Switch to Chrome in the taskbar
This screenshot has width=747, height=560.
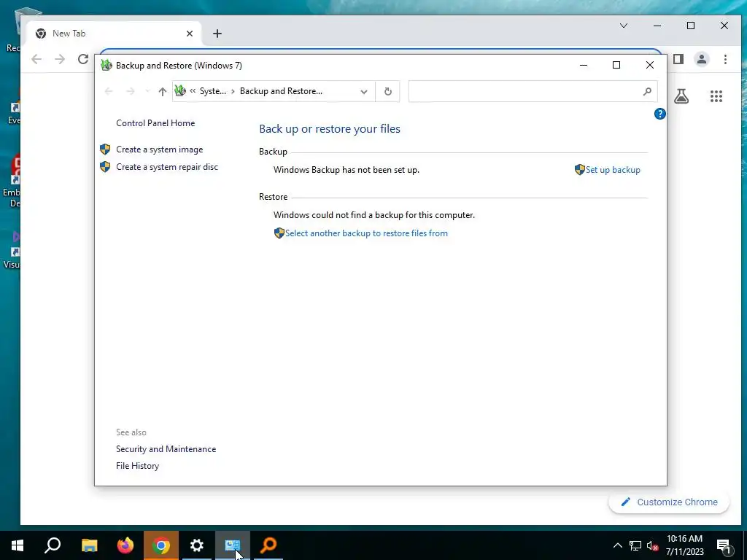[161, 545]
